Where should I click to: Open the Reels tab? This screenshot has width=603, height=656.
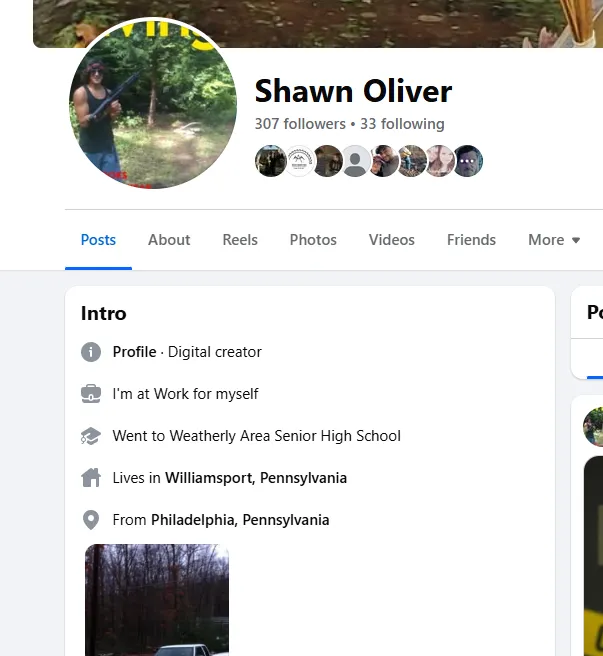(240, 240)
